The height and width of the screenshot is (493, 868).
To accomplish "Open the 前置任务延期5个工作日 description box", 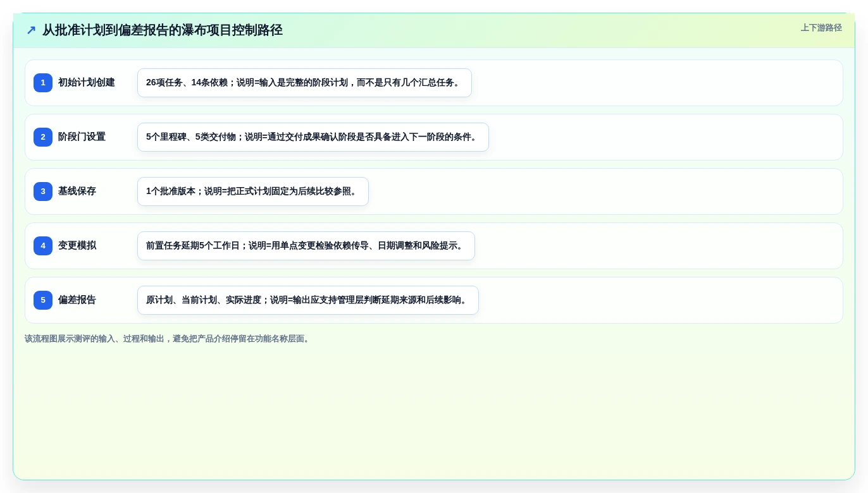I will click(306, 246).
